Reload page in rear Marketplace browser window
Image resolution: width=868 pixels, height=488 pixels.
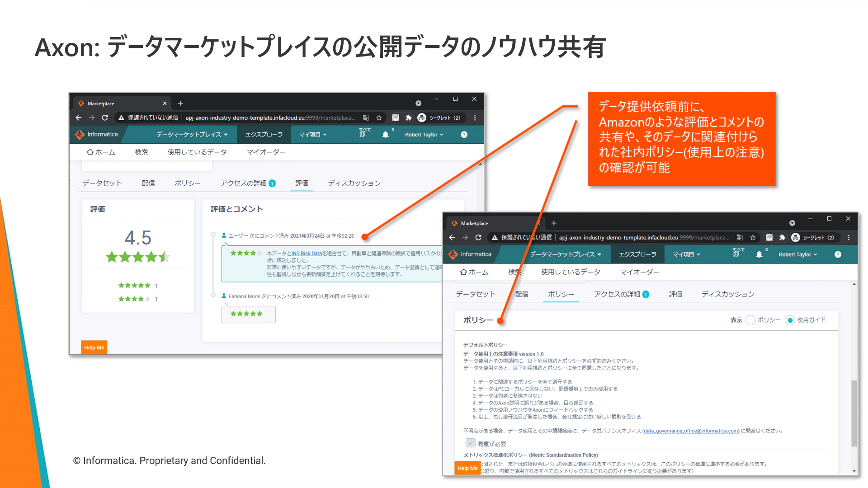click(x=105, y=117)
